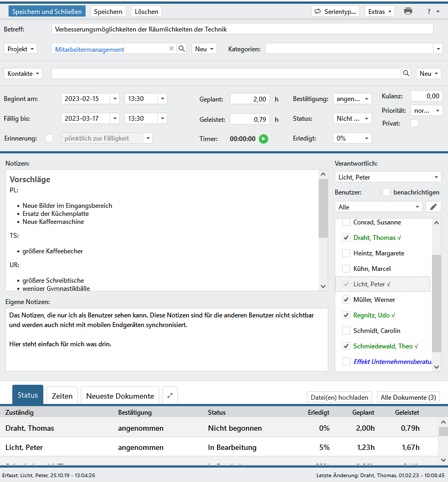
Task: Start the timer with green play button
Action: tap(264, 139)
